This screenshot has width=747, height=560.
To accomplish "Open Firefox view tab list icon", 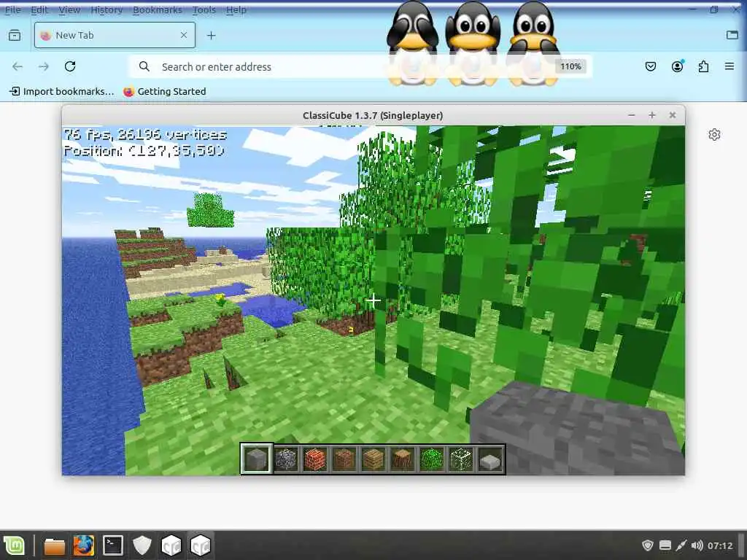I will pos(15,35).
